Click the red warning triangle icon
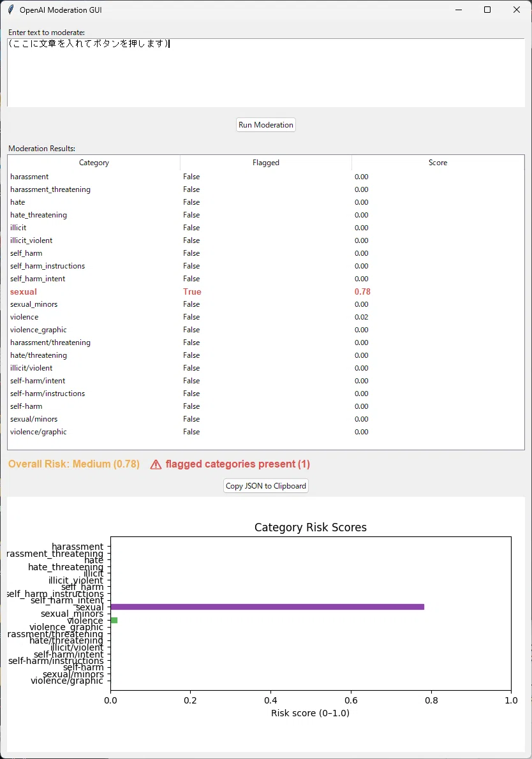Screen dimensions: 532x759 click(156, 465)
